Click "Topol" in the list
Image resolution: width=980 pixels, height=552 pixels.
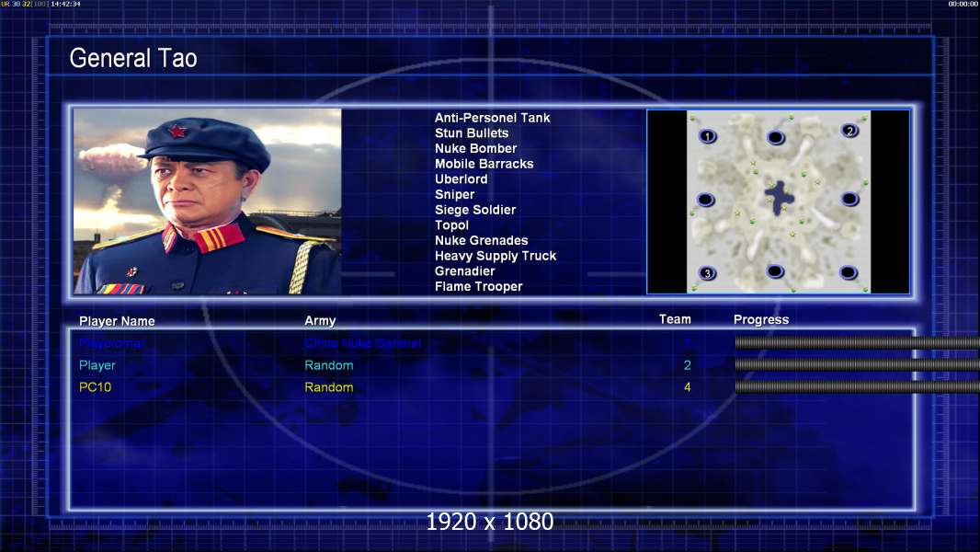coord(452,225)
